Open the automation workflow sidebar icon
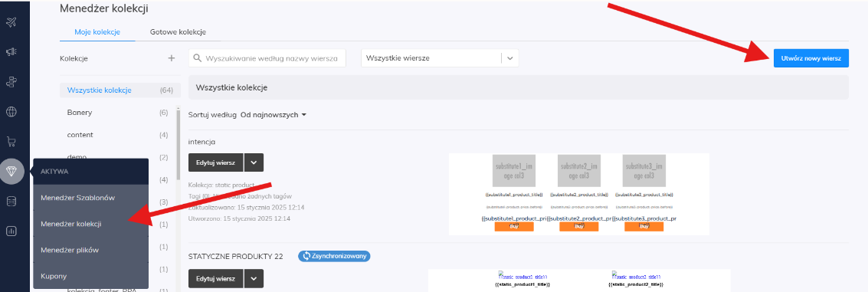 click(11, 82)
